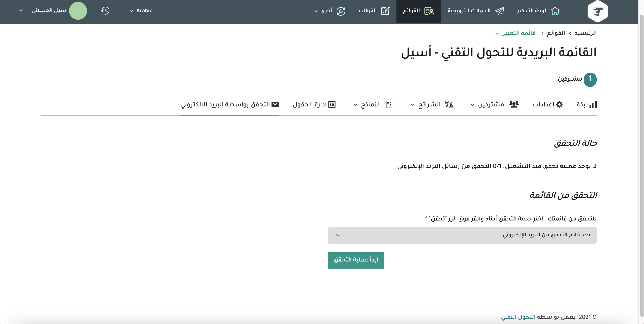
Task: Click the settings gear icon in tabs
Action: (559, 104)
